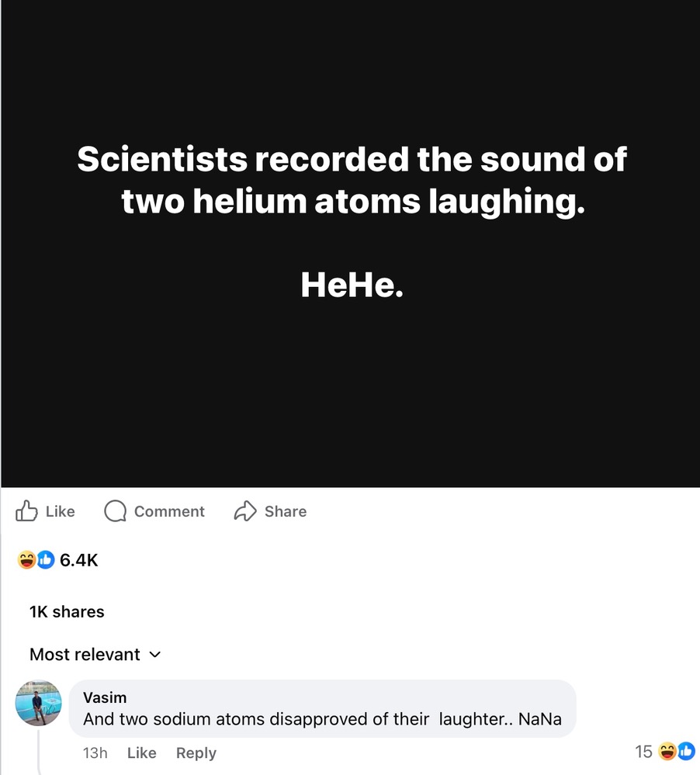
Task: Click the speech bubble Comment icon
Action: point(116,511)
